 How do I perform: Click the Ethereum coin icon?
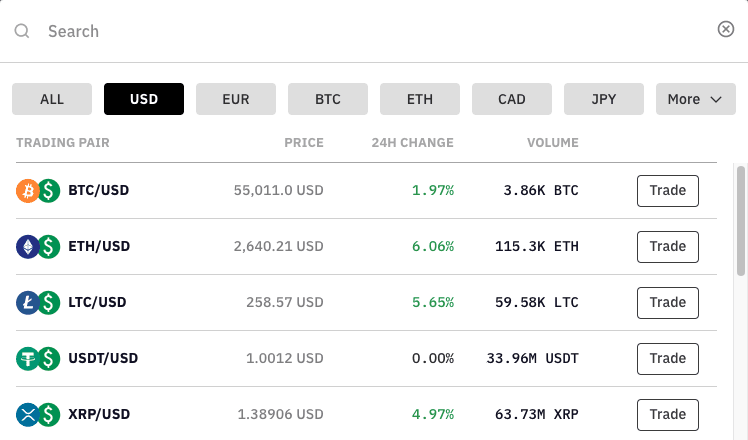click(x=28, y=246)
